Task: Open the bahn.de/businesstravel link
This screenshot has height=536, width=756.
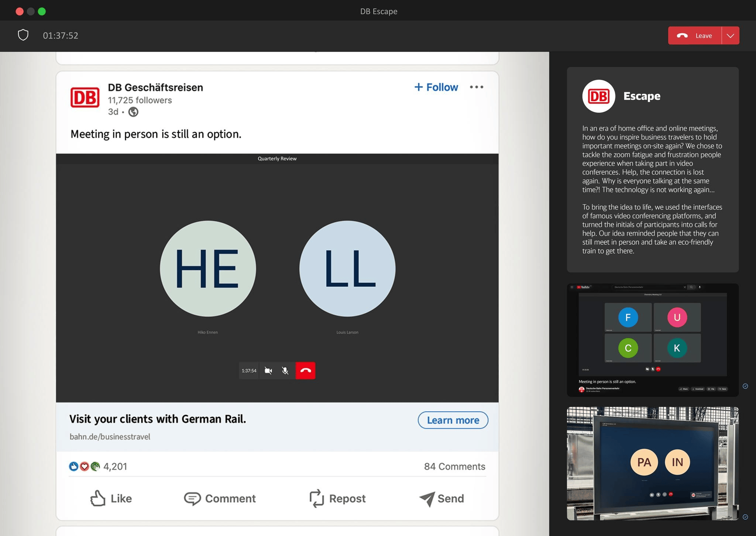Action: tap(110, 437)
